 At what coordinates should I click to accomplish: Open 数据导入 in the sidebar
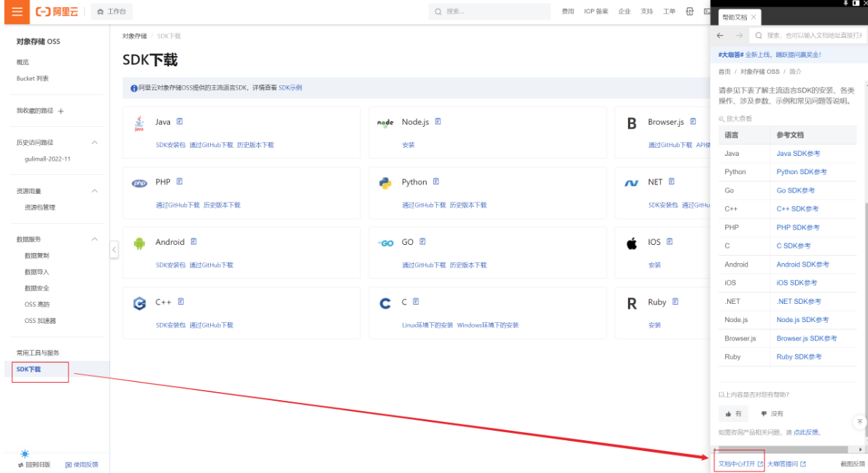(36, 272)
